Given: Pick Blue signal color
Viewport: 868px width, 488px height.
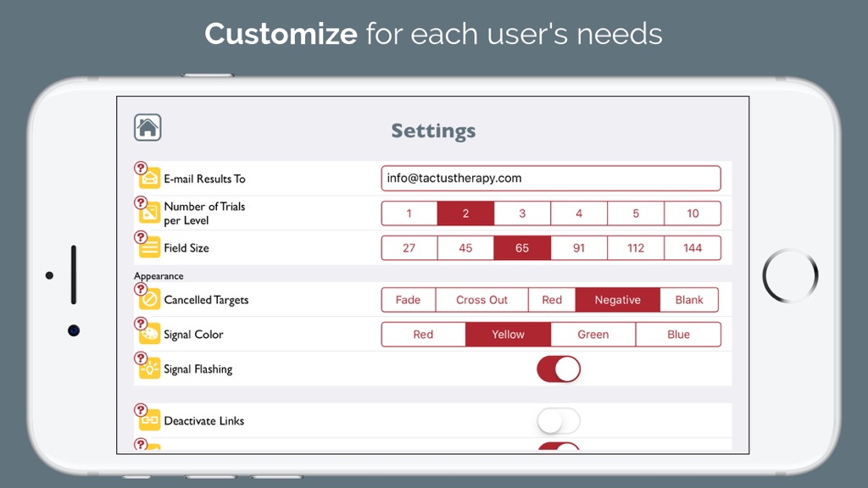Looking at the screenshot, I should click(x=679, y=334).
